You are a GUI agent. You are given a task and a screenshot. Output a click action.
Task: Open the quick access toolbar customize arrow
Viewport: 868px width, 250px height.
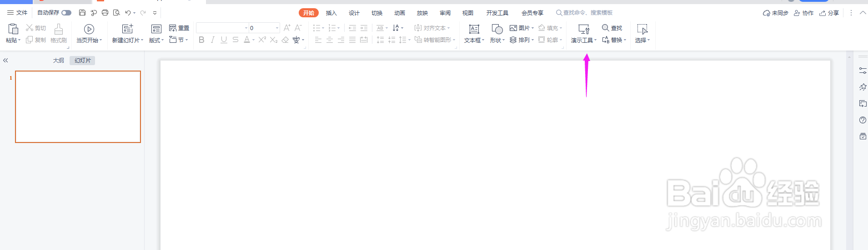155,13
